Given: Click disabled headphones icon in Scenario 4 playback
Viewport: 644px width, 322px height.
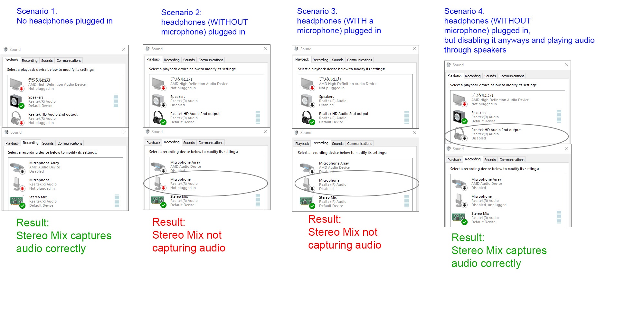Looking at the screenshot, I should tap(460, 134).
